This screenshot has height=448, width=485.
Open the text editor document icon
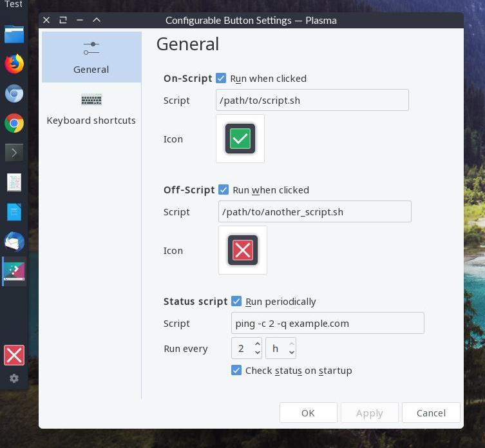tap(14, 182)
